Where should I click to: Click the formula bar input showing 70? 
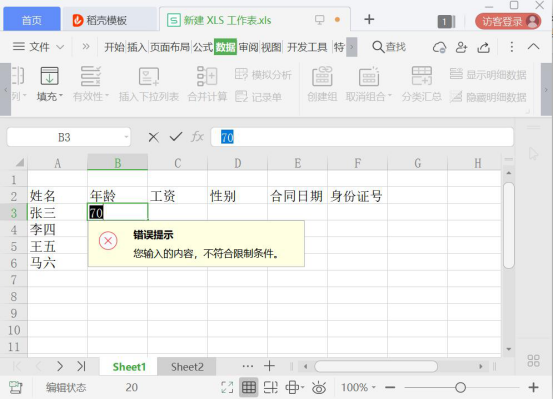(362, 137)
